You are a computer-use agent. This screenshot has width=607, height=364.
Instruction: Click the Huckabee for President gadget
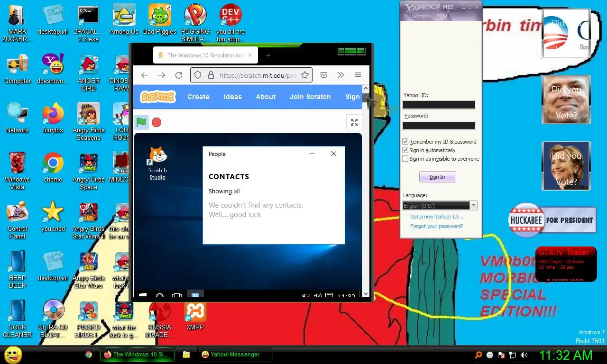pyautogui.click(x=552, y=220)
